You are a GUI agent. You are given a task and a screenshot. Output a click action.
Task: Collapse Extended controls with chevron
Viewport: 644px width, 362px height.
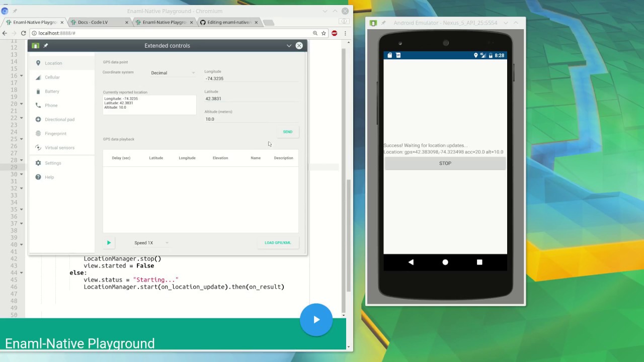coord(289,46)
